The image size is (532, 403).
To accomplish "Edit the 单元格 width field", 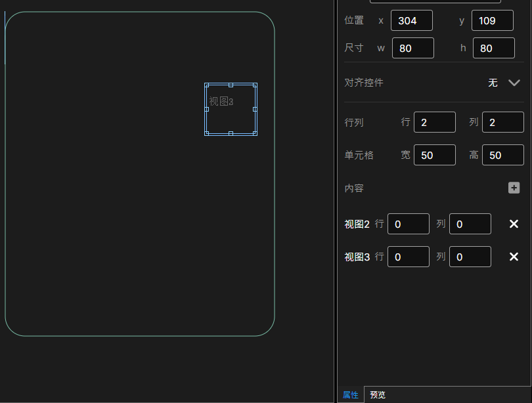I will click(435, 155).
